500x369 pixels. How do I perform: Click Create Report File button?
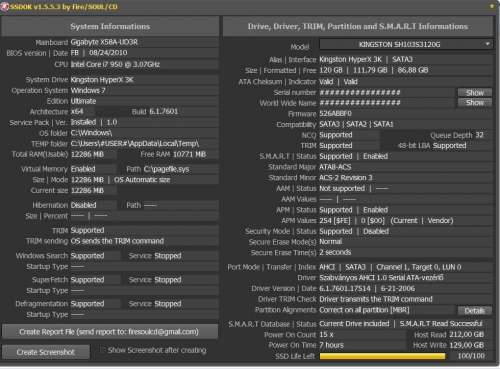(109, 332)
